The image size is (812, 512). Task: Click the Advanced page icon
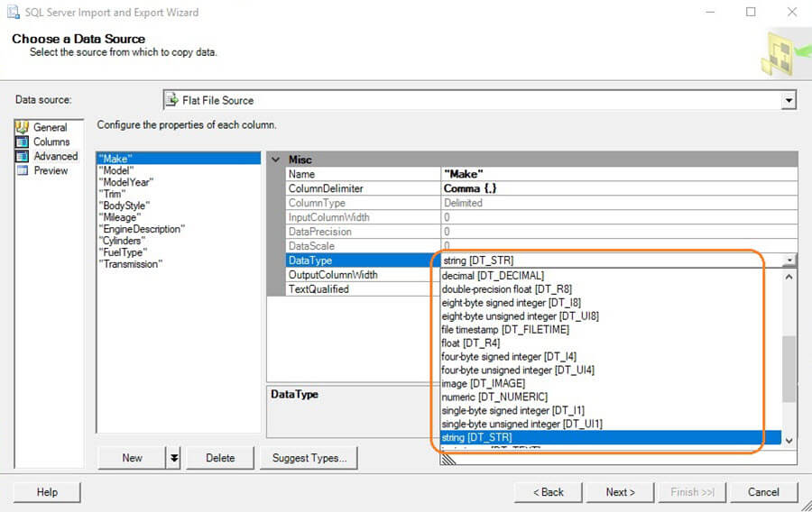[23, 156]
